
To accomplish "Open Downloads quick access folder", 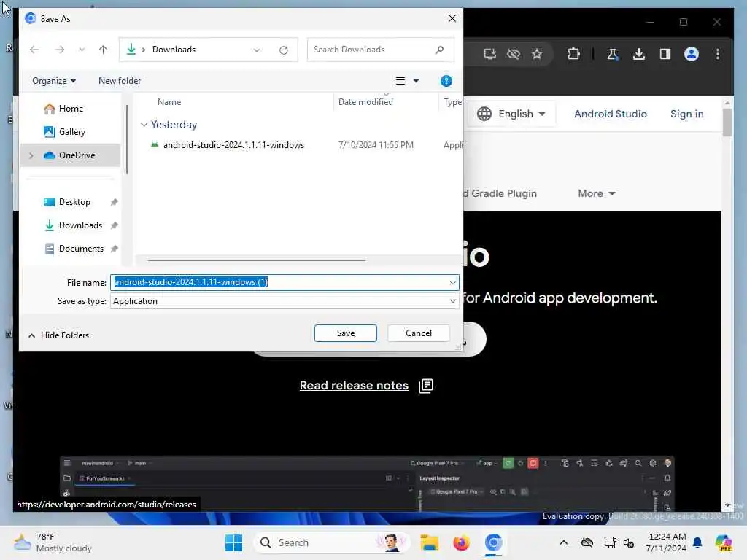I will (80, 225).
